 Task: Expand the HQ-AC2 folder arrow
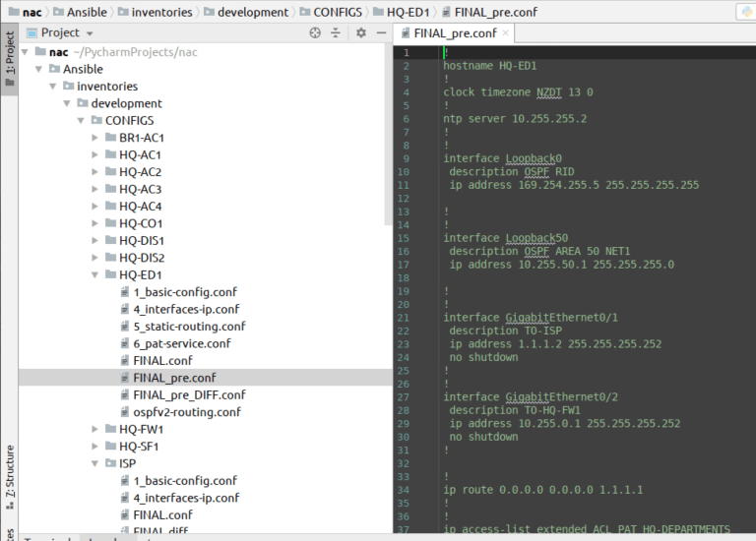click(94, 172)
